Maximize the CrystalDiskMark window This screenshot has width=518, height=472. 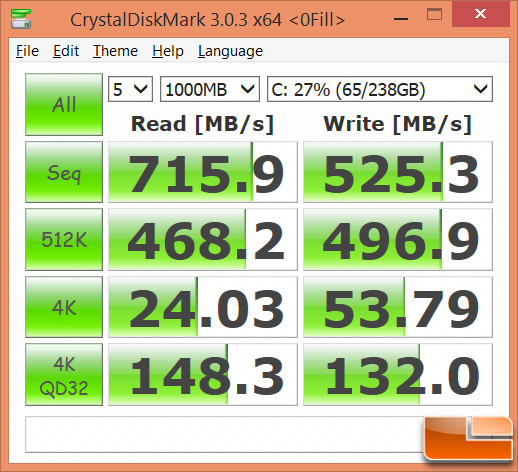tap(434, 15)
